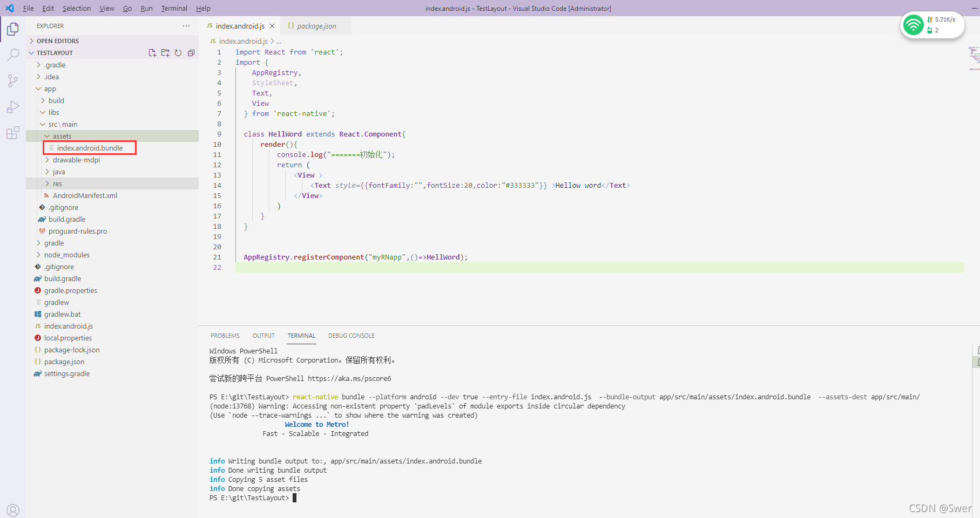Expand the .idea folder
The image size is (980, 518).
112,77
